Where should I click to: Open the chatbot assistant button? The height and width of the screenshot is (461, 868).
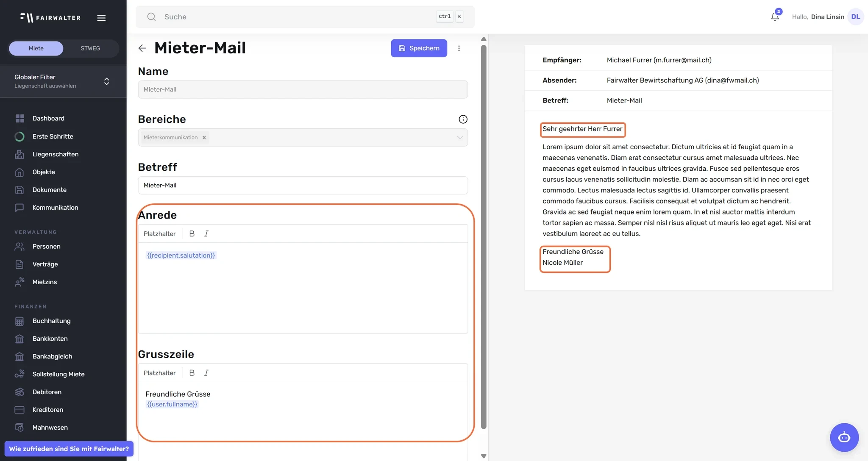[844, 437]
